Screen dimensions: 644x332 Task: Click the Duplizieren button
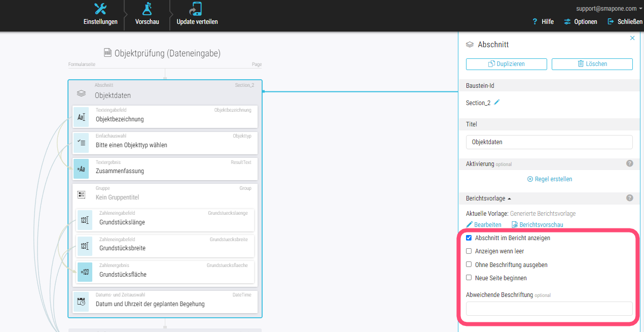click(507, 64)
